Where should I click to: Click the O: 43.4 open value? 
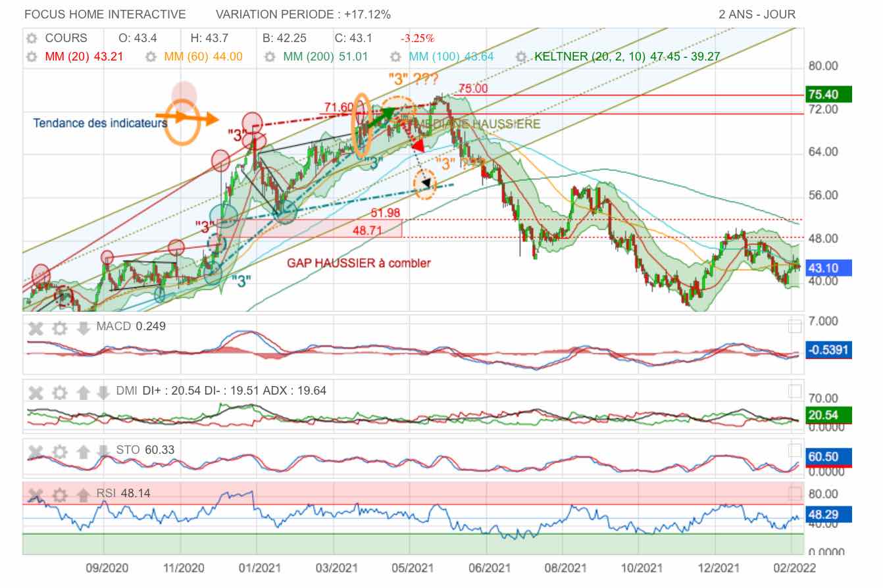138,38
